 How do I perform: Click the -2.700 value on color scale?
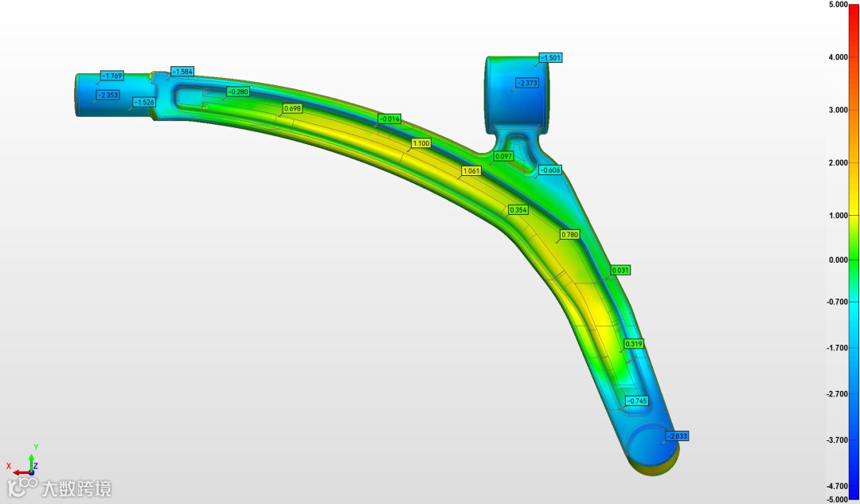tap(837, 394)
